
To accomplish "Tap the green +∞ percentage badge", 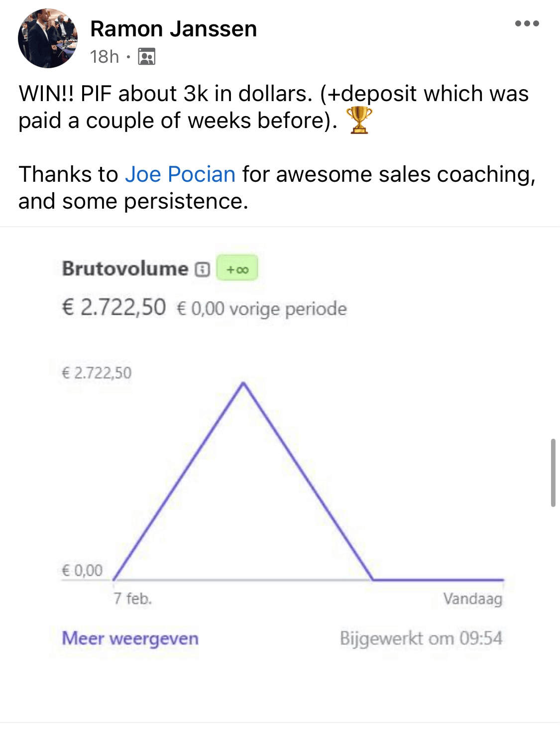I will coord(237,268).
